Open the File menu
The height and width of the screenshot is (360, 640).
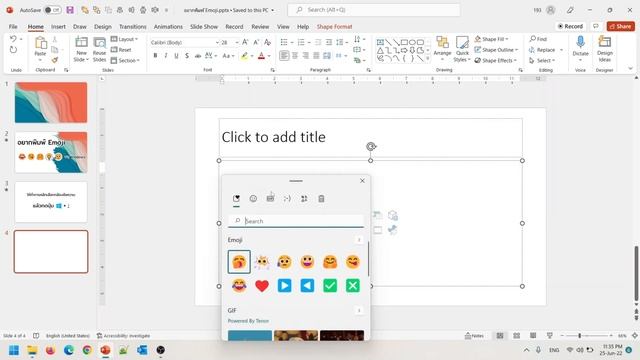[13, 27]
